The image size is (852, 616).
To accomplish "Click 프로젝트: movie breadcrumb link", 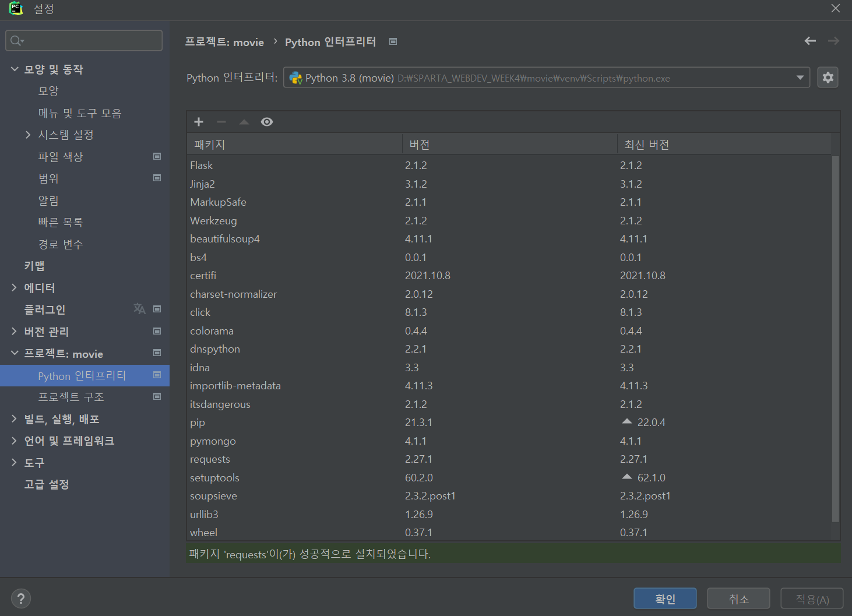I will 224,42.
